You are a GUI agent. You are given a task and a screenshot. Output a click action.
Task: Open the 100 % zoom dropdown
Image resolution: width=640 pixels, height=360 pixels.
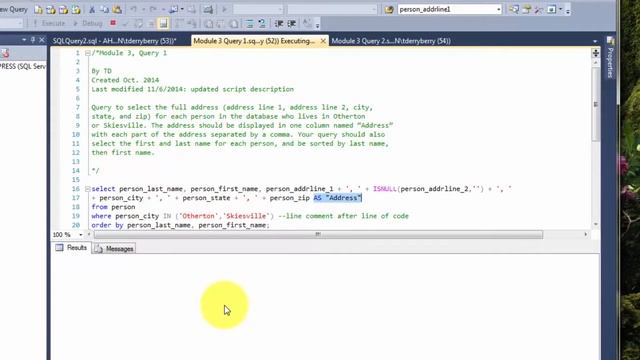(x=80, y=235)
